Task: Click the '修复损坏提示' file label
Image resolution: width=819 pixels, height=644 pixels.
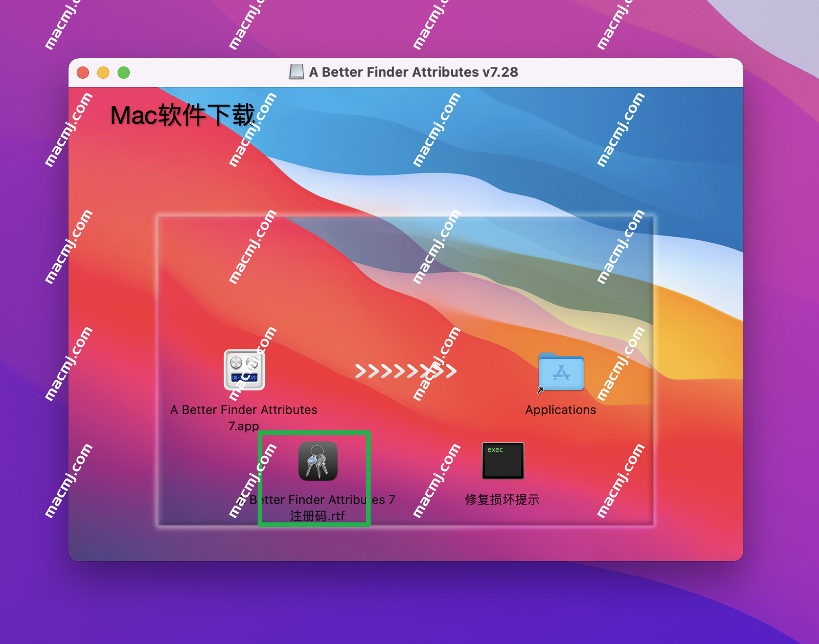Action: (x=502, y=500)
